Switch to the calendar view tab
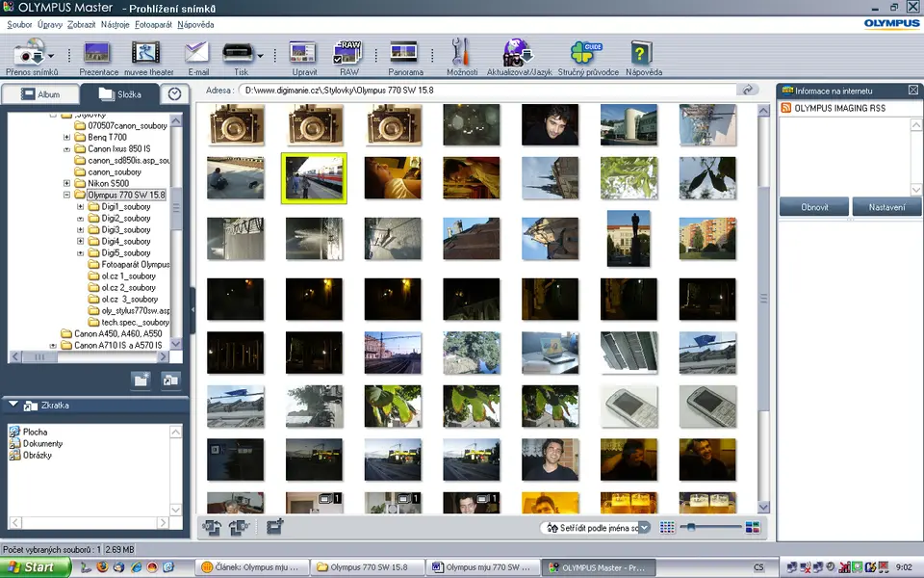Image resolution: width=924 pixels, height=578 pixels. (174, 94)
